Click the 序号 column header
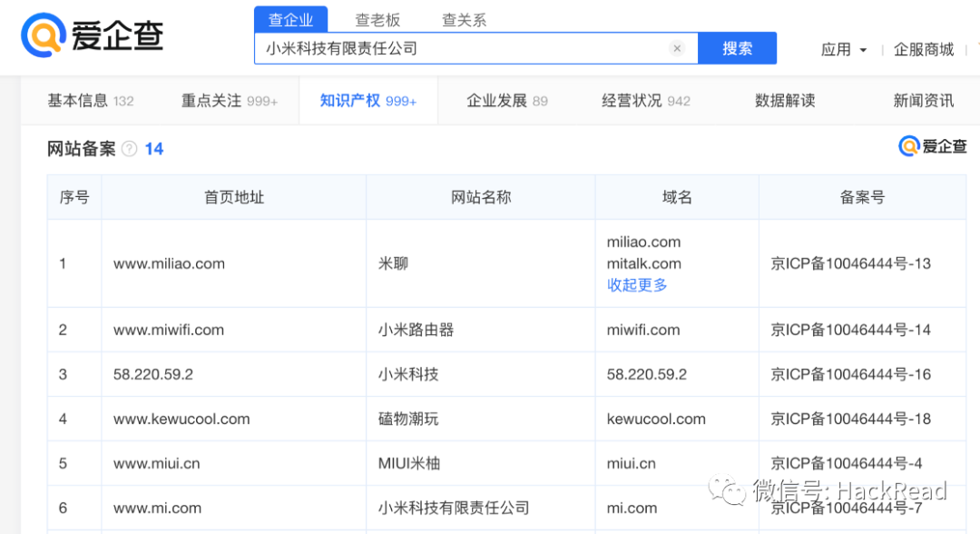 (x=74, y=198)
